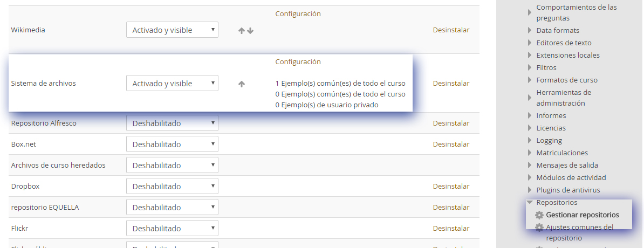Open Formatos de curso sidebar item
Screen dimensions: 644x248
click(567, 80)
